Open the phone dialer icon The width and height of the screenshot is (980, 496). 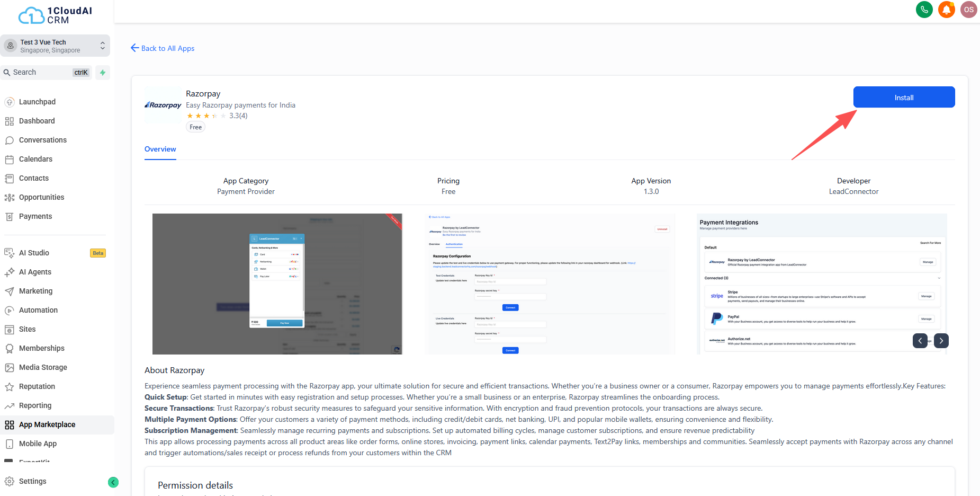click(924, 10)
